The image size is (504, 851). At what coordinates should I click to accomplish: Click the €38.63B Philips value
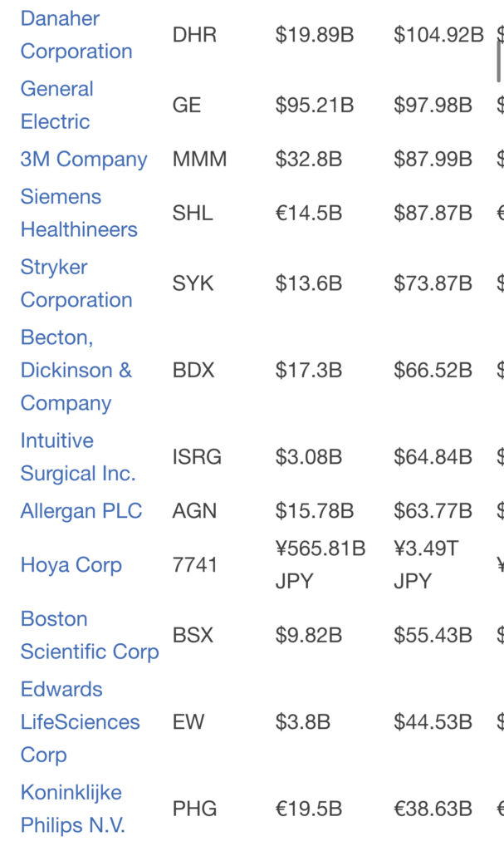pos(433,809)
